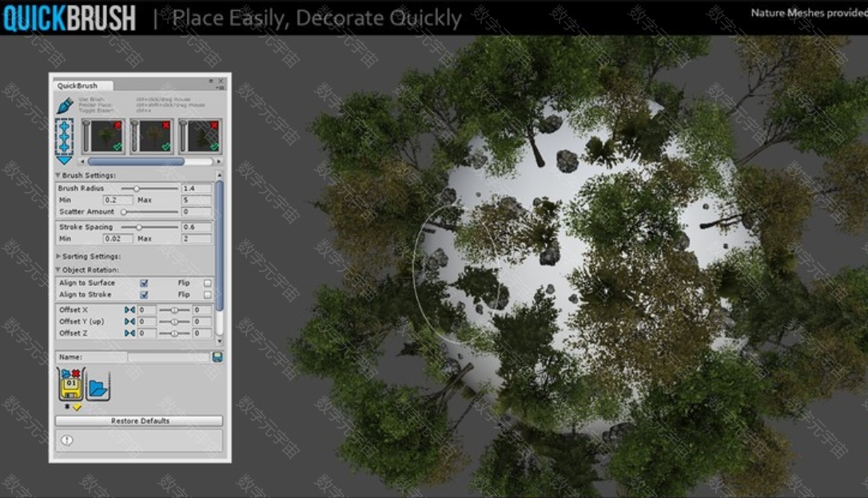The width and height of the screenshot is (868, 498).
Task: Click prefab list right scroll arrow
Action: (219, 161)
